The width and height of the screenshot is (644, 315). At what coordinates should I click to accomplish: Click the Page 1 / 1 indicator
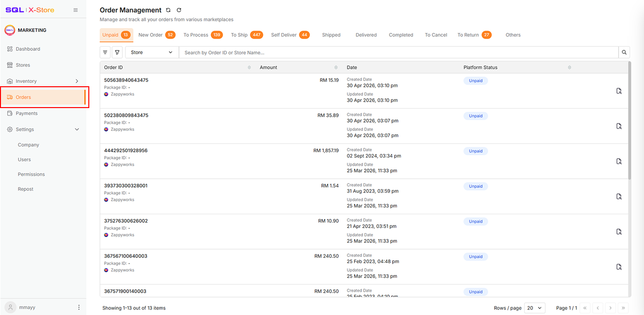tap(566, 308)
